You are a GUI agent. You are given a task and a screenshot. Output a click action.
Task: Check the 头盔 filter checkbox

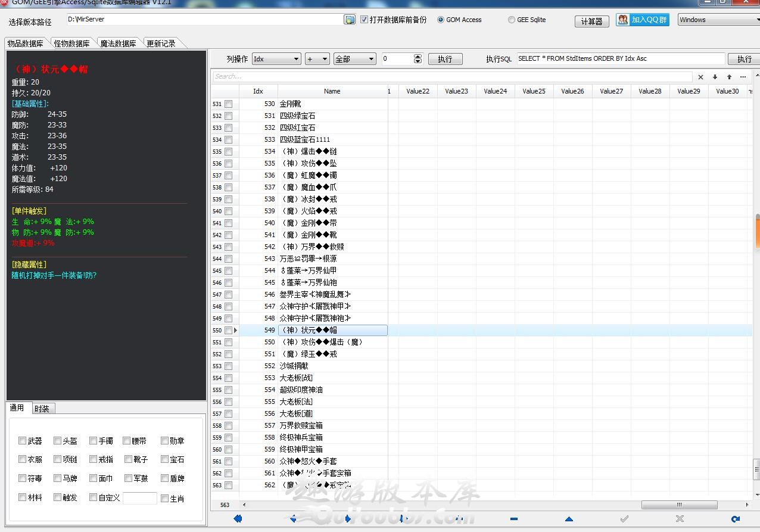[57, 441]
